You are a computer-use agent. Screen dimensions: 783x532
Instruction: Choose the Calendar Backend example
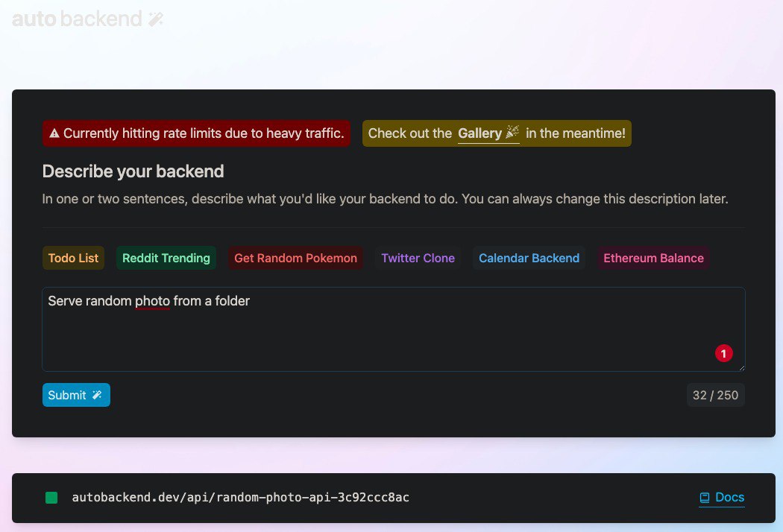pos(529,258)
